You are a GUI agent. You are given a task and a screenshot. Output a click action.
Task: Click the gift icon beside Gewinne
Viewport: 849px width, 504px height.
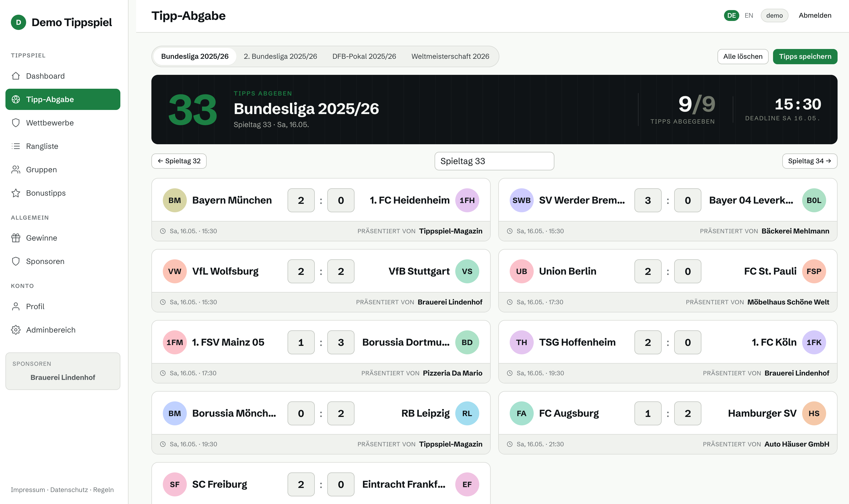(x=16, y=238)
